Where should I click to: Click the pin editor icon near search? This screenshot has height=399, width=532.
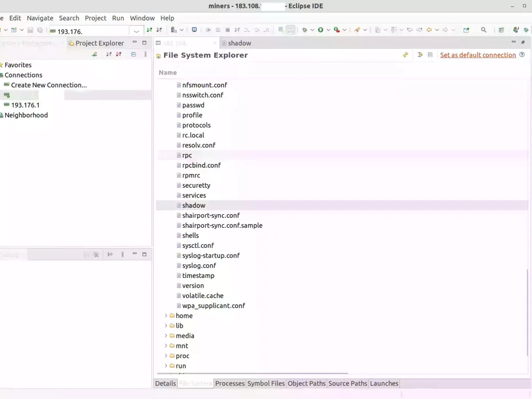pyautogui.click(x=466, y=30)
